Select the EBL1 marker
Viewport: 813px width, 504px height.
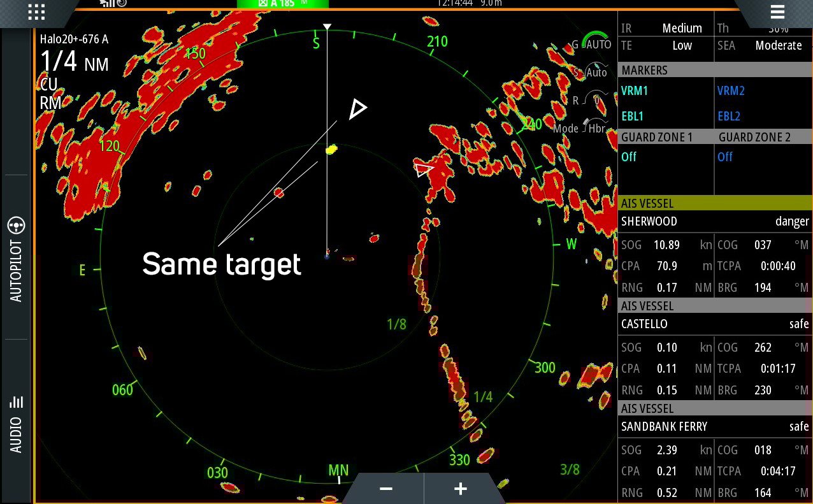pyautogui.click(x=633, y=117)
